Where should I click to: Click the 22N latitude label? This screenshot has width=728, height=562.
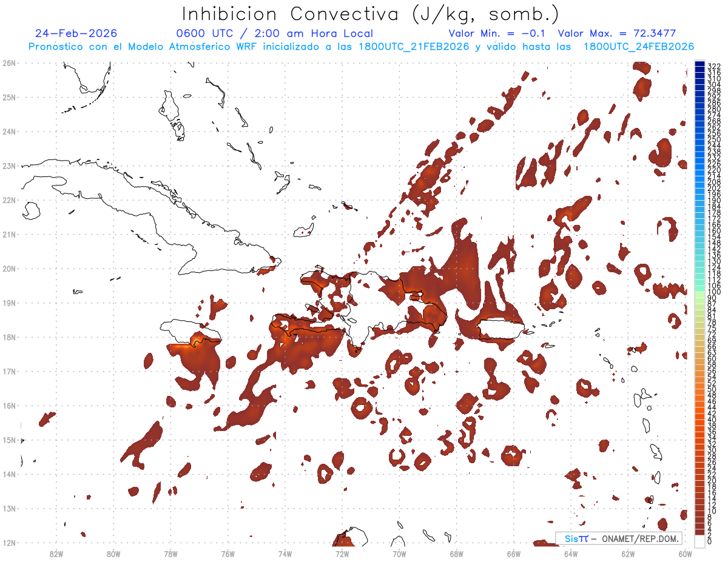[9, 200]
